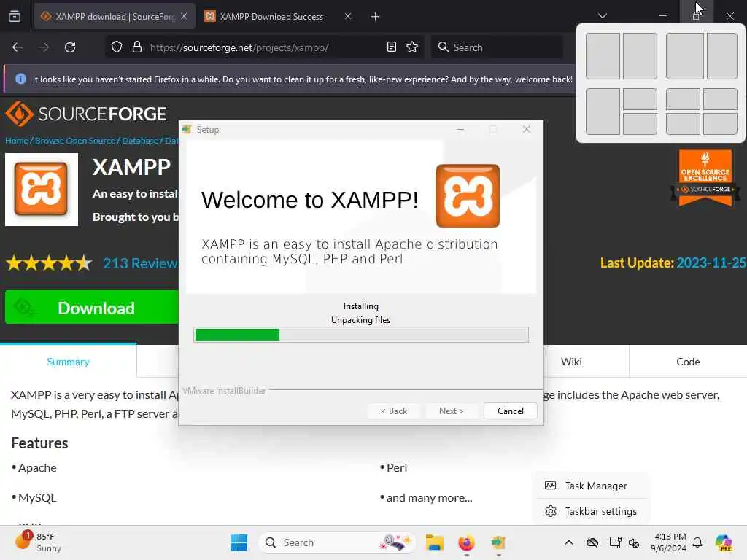Show tracking protection shield info

coord(117,47)
